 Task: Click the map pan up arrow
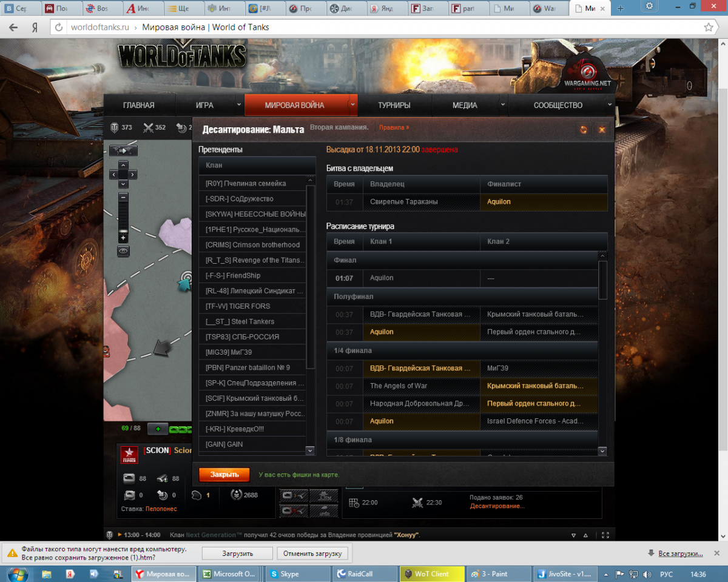coord(123,165)
